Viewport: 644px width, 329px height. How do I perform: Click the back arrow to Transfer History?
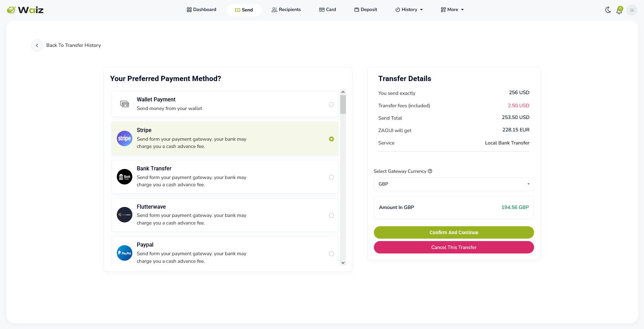[37, 46]
